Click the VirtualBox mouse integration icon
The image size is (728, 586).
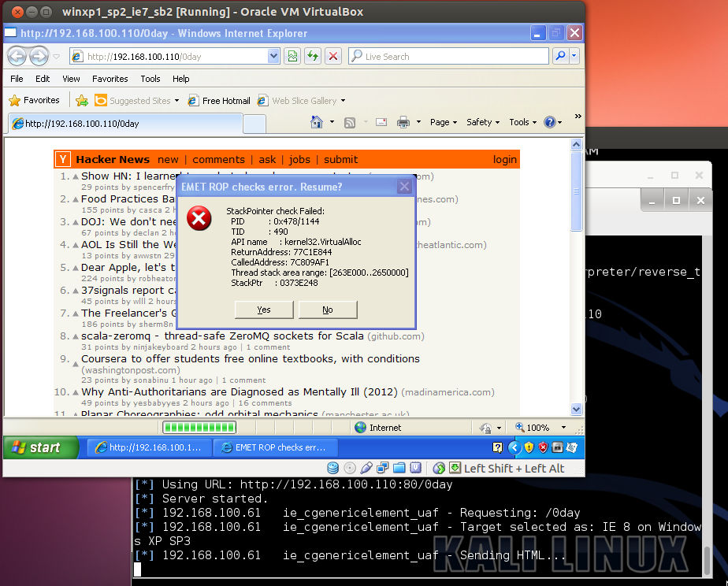(438, 468)
